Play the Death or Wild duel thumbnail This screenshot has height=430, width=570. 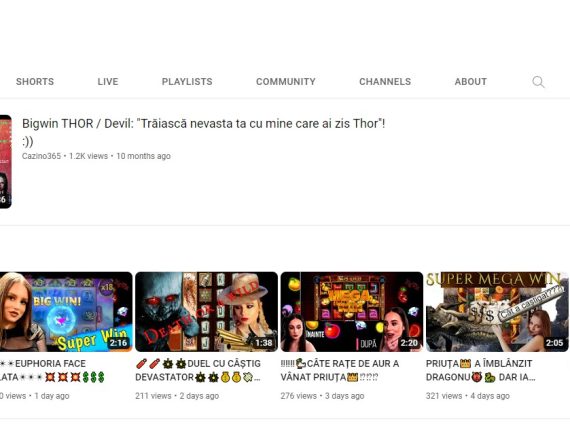(206, 312)
